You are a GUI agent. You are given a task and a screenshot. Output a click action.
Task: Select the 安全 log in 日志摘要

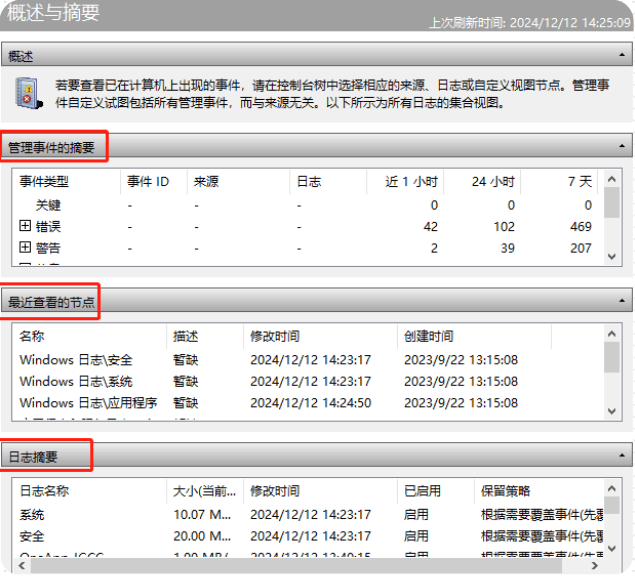click(32, 535)
